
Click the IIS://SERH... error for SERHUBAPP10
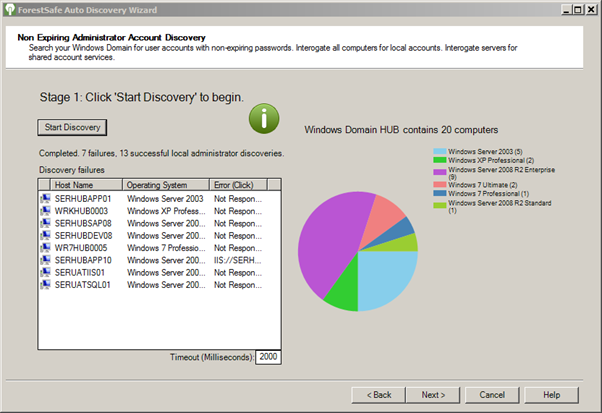pyautogui.click(x=238, y=260)
